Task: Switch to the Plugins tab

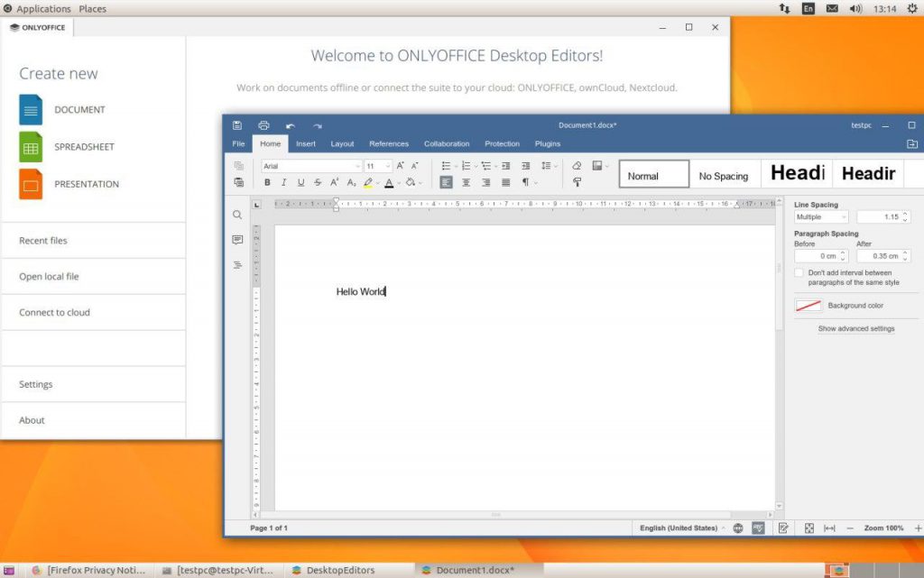Action: pyautogui.click(x=548, y=143)
